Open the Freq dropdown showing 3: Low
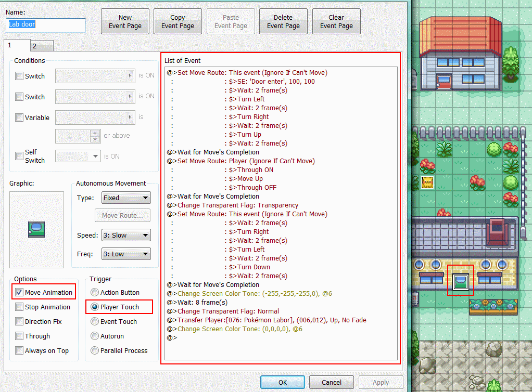Viewport: 532px width, 392px height. (126, 254)
